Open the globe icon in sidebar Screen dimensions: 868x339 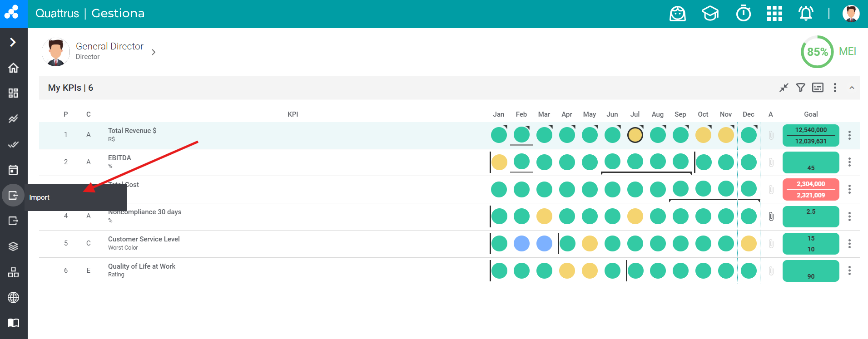tap(13, 298)
